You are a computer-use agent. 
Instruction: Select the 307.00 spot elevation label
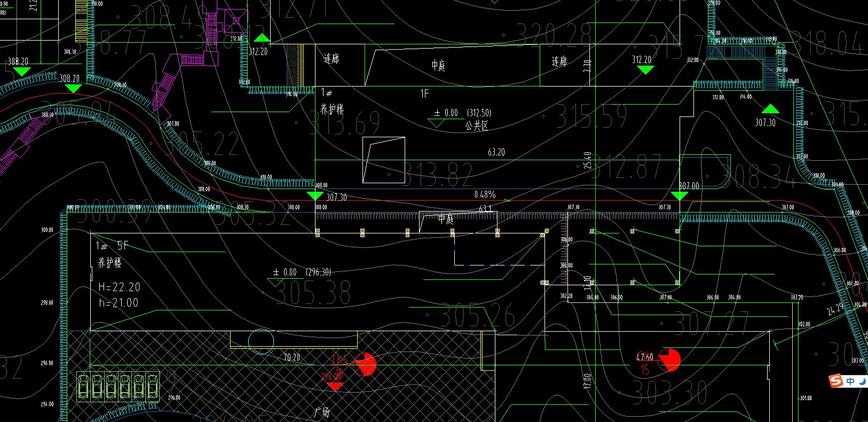(689, 186)
